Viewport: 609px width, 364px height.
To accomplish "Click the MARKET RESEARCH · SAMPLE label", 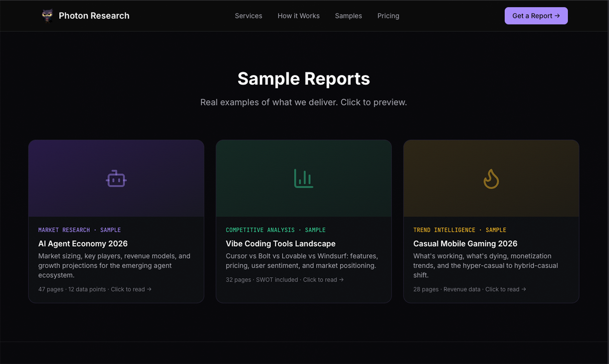I will 79,230.
